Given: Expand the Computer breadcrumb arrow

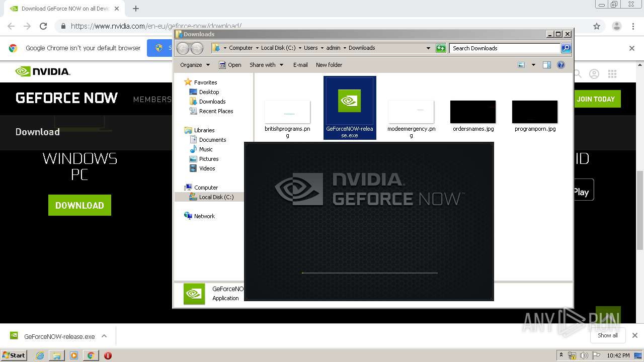Looking at the screenshot, I should [x=257, y=48].
